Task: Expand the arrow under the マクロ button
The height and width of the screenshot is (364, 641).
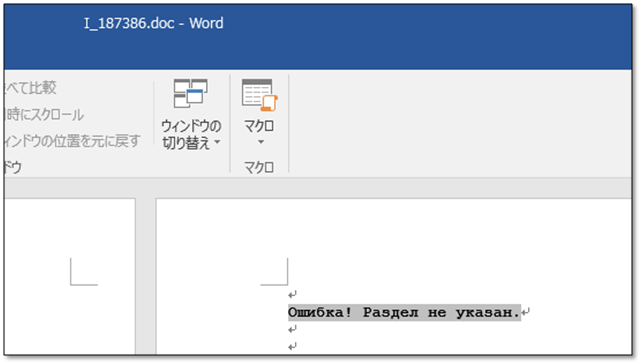Action: pyautogui.click(x=261, y=142)
